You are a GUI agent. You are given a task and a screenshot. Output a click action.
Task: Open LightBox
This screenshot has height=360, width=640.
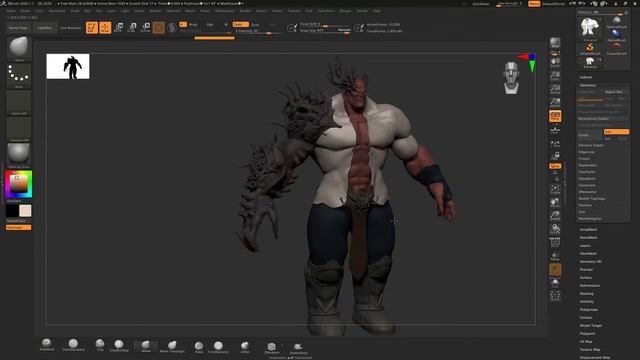44,28
